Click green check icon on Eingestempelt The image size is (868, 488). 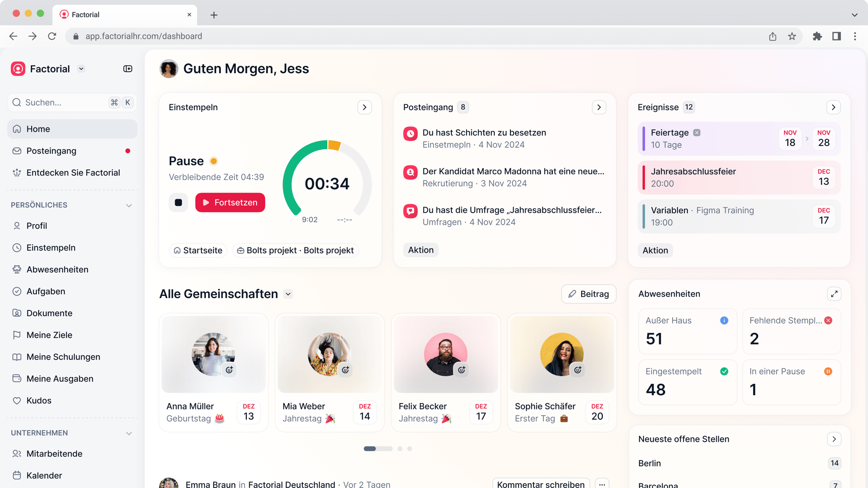pyautogui.click(x=724, y=371)
